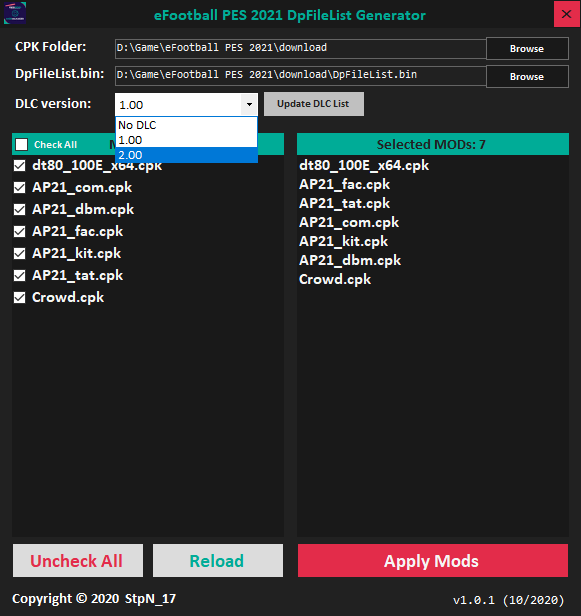Viewport: 581px width, 616px height.
Task: Close the DpFileList Generator window
Action: [x=566, y=14]
